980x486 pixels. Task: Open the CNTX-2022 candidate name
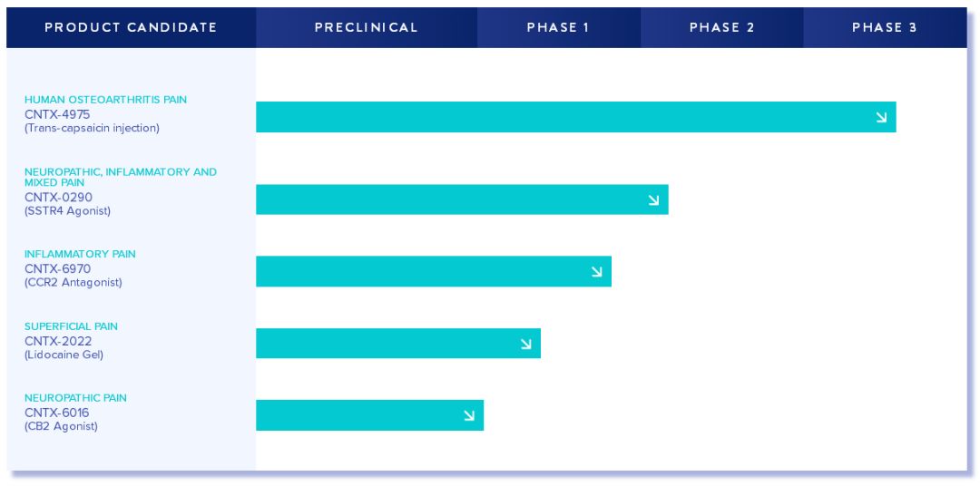click(58, 341)
